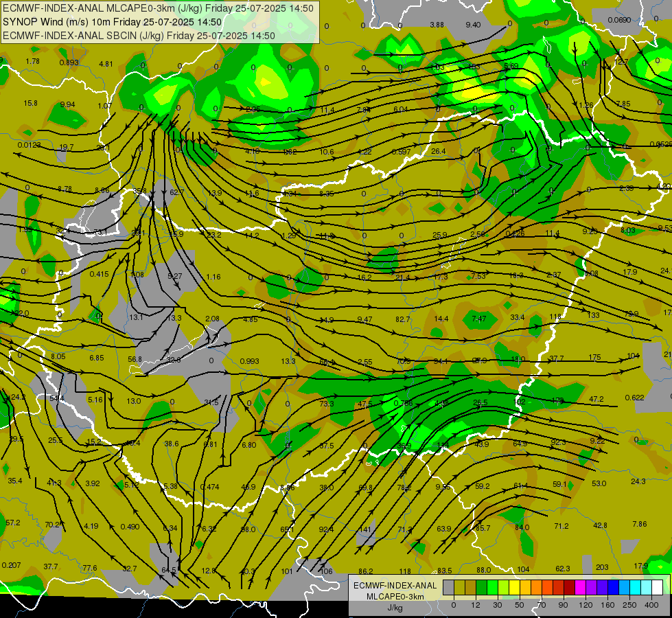Click the darkest red legend swatch
672x618 pixels.
tap(570, 587)
